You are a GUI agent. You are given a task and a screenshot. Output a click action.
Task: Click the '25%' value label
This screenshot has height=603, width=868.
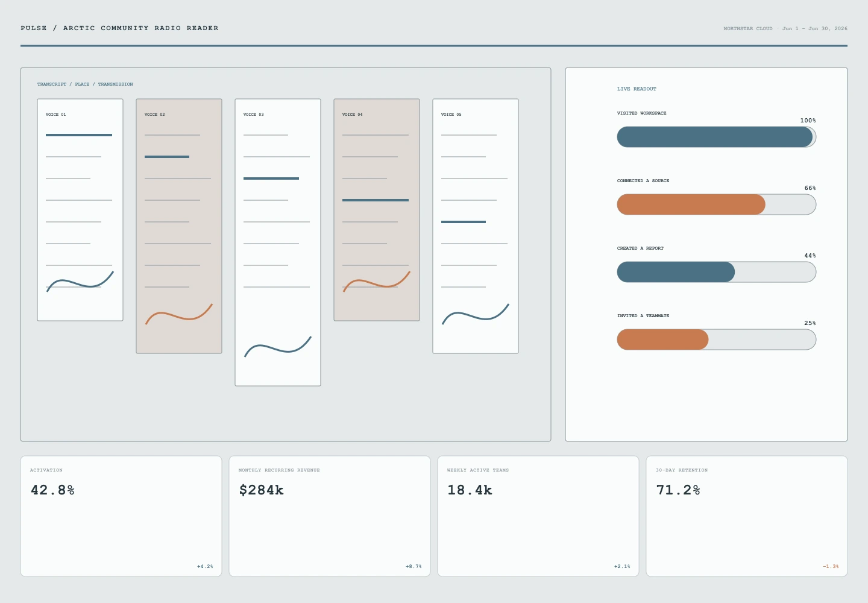[x=810, y=323]
